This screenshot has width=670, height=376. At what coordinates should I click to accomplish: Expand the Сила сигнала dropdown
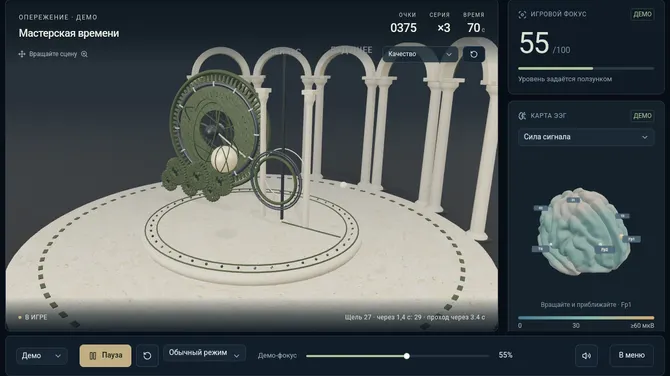tap(586, 137)
